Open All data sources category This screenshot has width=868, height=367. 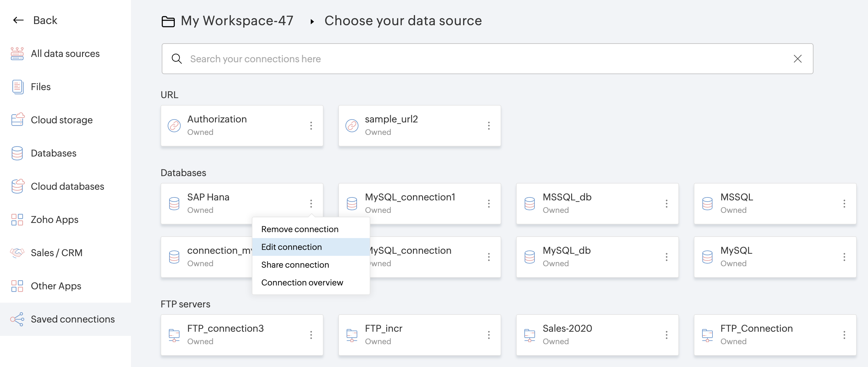[65, 54]
